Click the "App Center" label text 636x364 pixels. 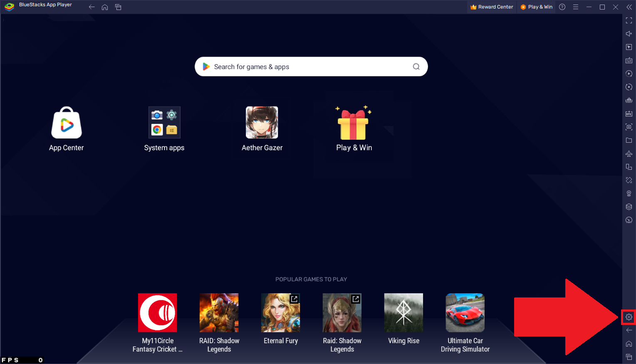click(67, 148)
